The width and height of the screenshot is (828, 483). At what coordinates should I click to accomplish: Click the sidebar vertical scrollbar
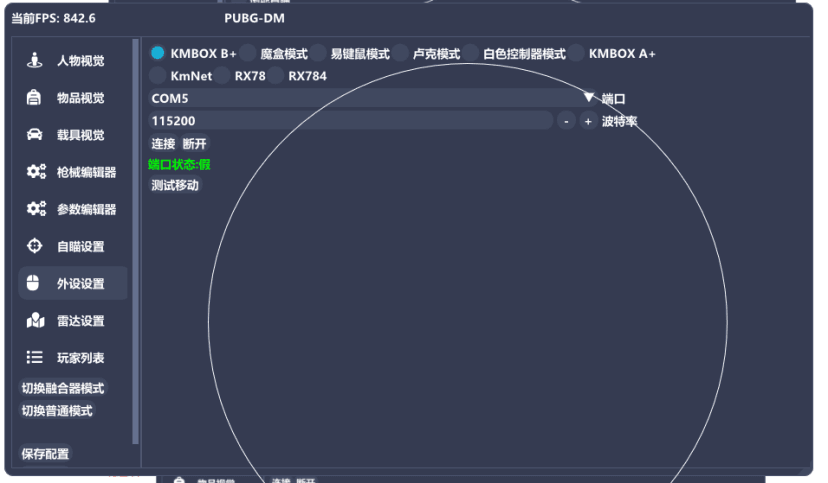click(135, 241)
